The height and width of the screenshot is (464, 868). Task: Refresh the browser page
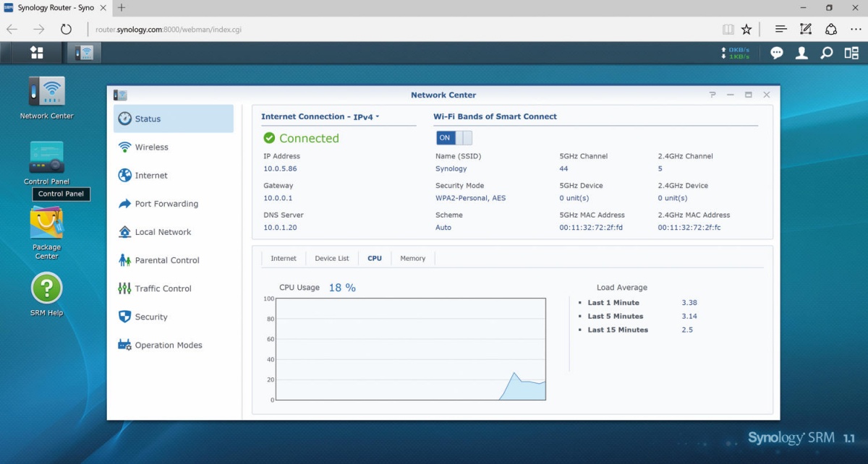66,29
